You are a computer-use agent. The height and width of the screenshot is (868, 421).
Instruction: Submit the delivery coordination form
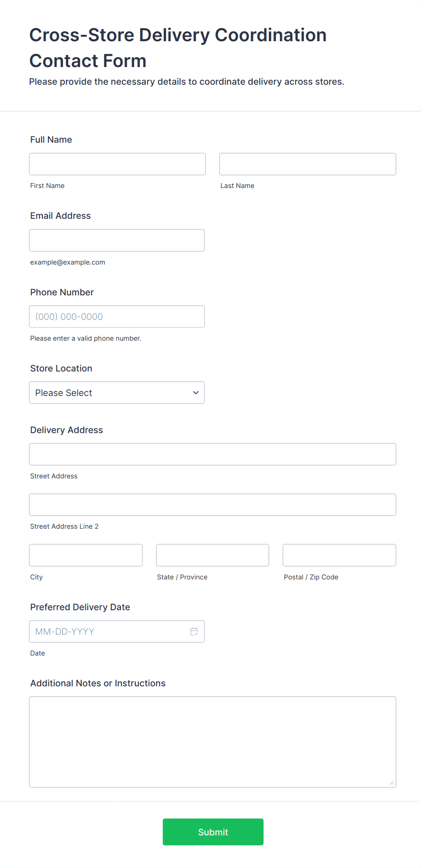tap(213, 832)
